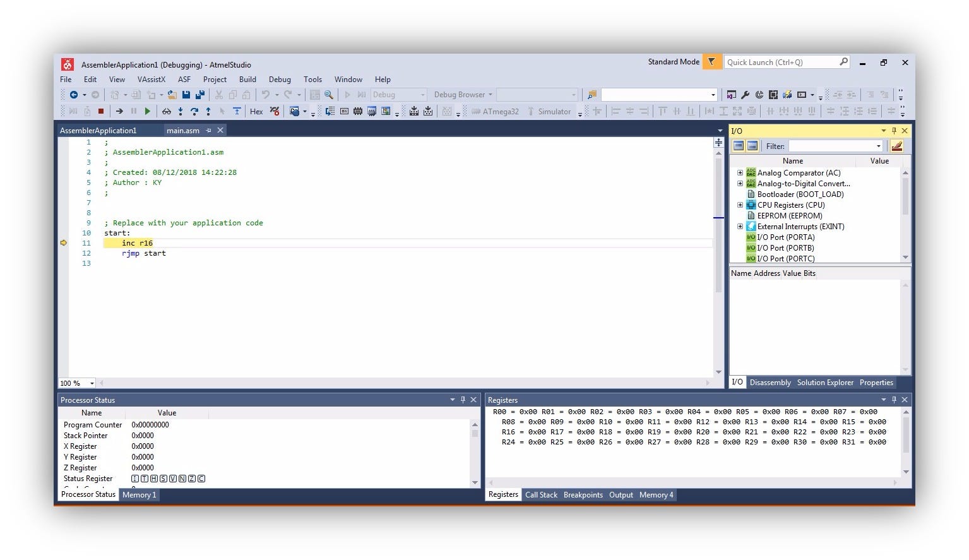Click the Navigate Backward arrow icon
969x560 pixels.
74,95
